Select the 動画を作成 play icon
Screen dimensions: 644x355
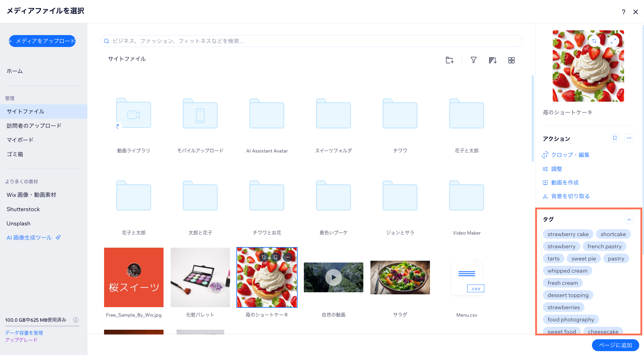point(546,182)
